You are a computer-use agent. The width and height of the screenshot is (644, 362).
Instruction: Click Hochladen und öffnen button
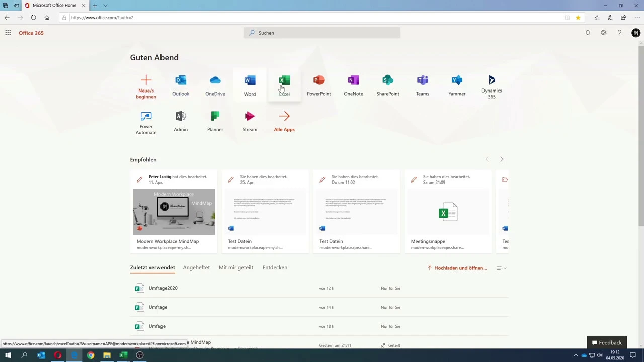(x=457, y=268)
